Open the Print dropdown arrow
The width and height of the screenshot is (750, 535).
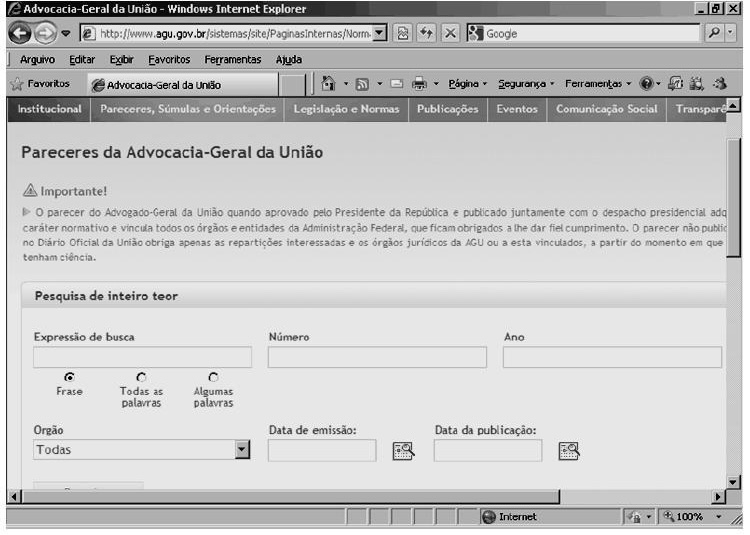(x=436, y=84)
